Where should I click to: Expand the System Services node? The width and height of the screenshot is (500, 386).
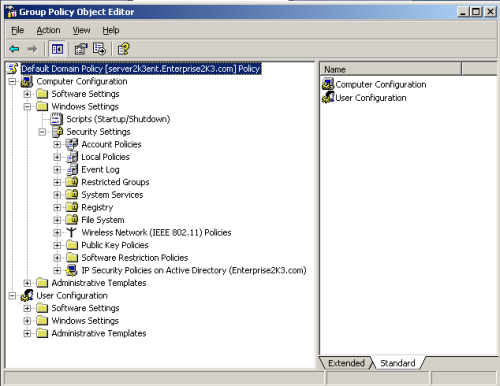tap(57, 195)
